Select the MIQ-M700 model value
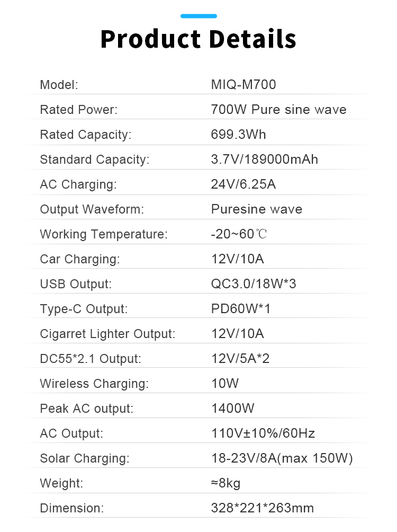The height and width of the screenshot is (532, 397). tap(243, 85)
